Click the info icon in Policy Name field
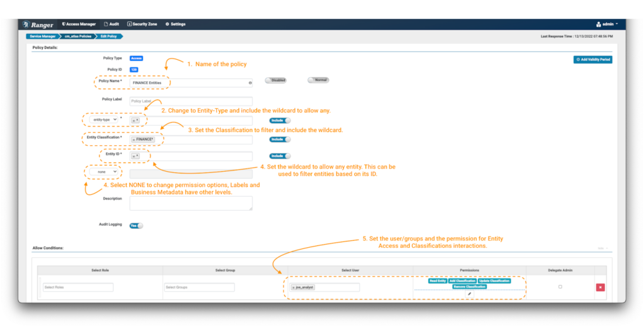This screenshot has width=644, height=327. (250, 82)
